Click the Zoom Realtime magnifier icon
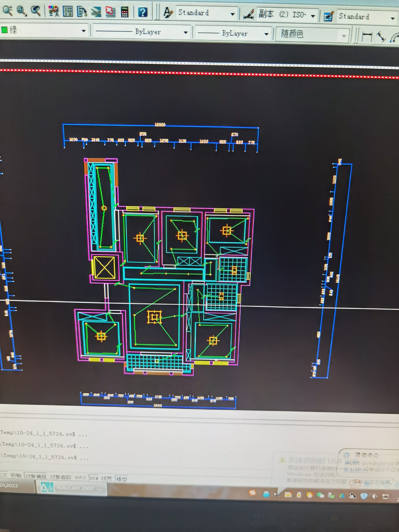 tap(8, 10)
